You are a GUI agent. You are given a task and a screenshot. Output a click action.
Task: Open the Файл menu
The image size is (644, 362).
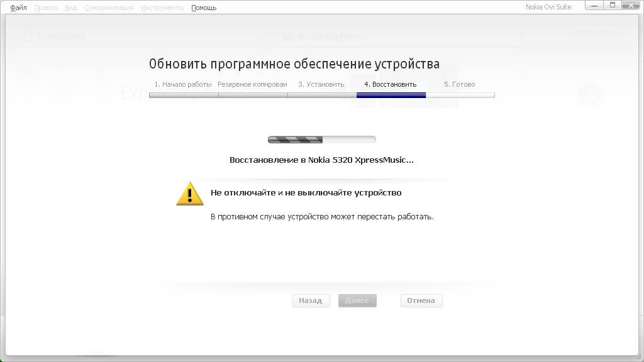point(18,8)
